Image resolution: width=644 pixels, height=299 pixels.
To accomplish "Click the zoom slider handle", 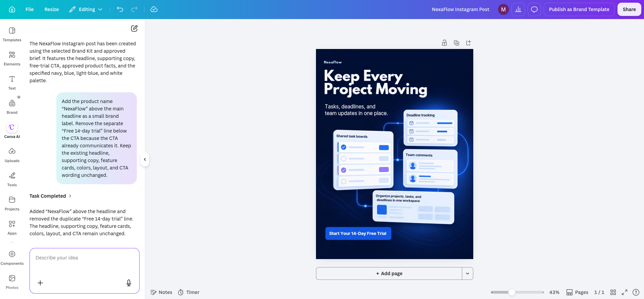I will pos(512,292).
